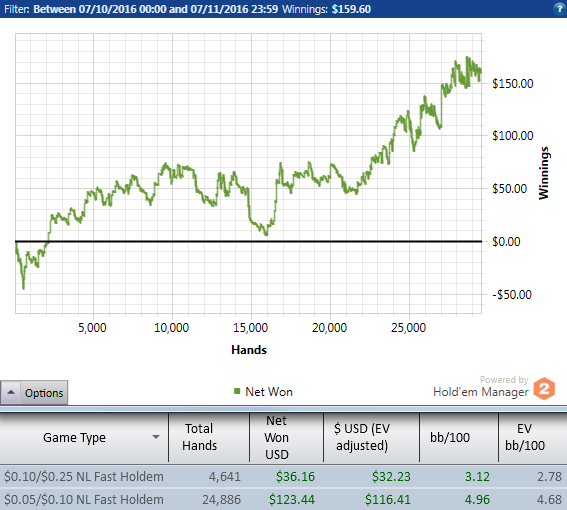Click the $0.00 axis label
This screenshot has width=567, height=510.
click(x=506, y=241)
